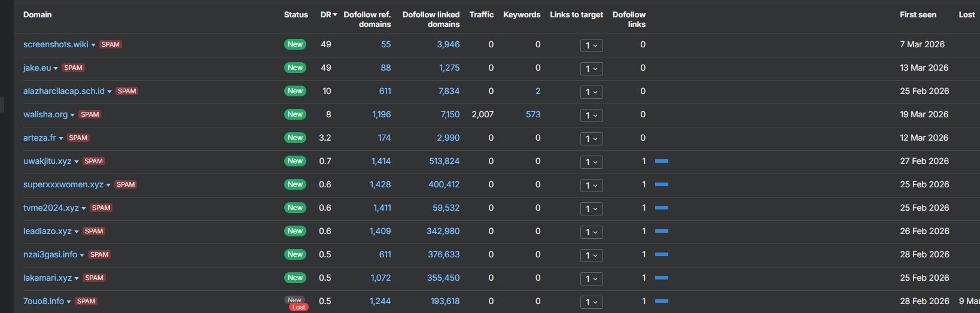Click the dofollow bar for lakamari.xyz row
The image size is (980, 313).
pyautogui.click(x=661, y=278)
